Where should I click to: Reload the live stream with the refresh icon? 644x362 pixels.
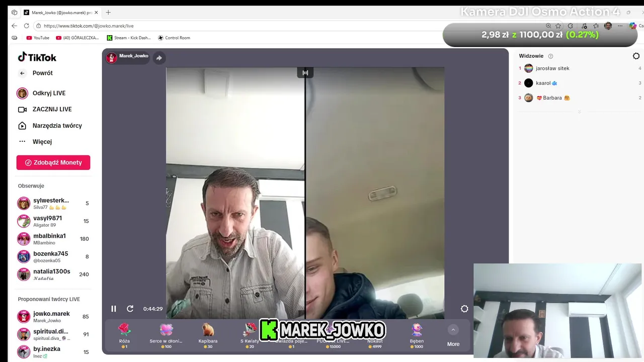click(x=130, y=309)
